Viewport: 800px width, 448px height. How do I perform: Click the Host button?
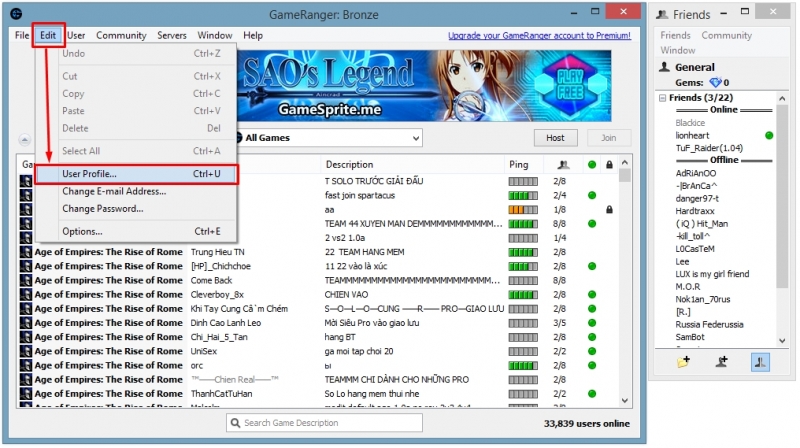(x=556, y=138)
